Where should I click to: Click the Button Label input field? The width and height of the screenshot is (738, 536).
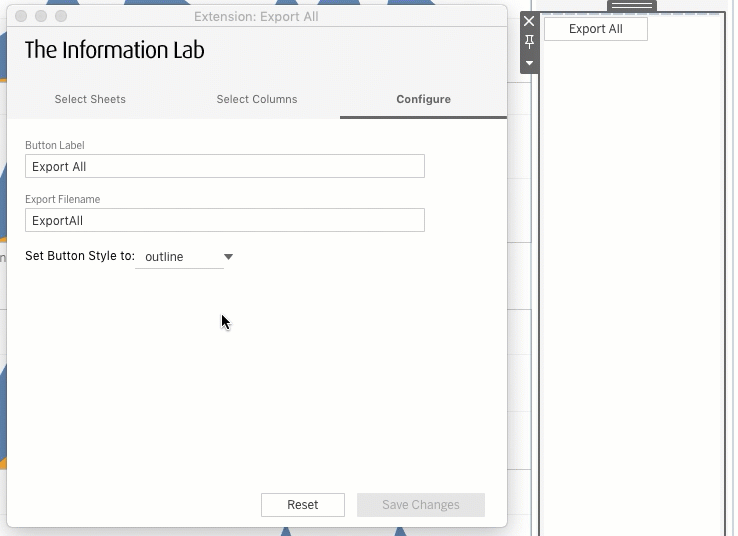click(x=225, y=166)
